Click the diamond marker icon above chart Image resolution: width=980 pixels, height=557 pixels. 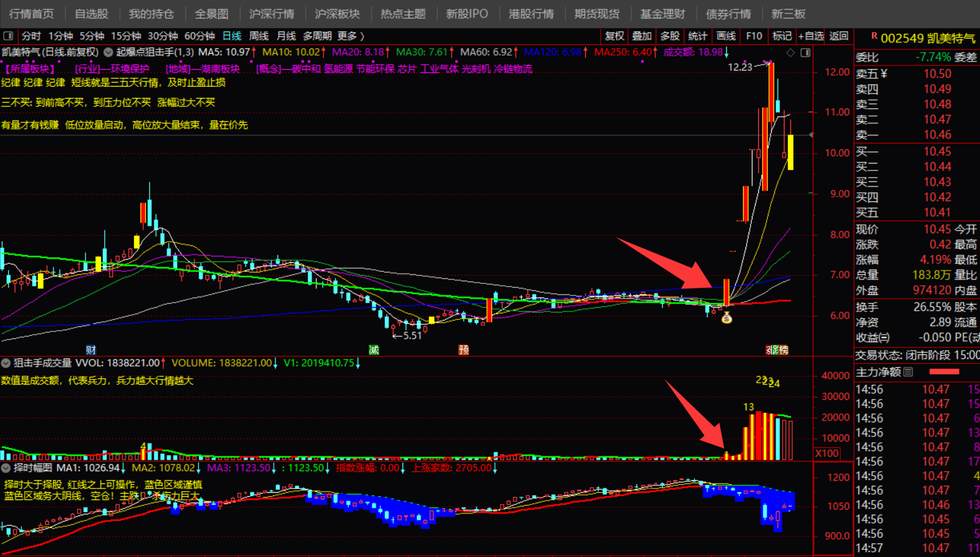point(791,53)
